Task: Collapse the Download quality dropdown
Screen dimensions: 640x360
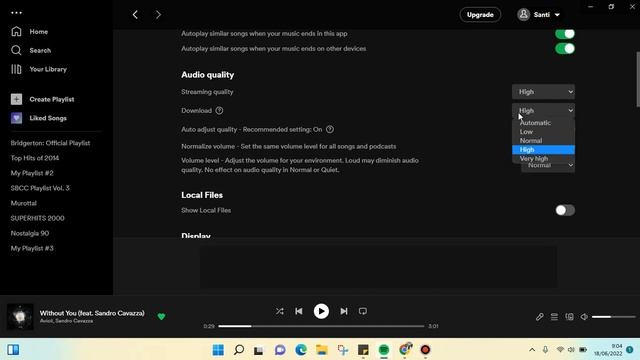Action: point(543,110)
